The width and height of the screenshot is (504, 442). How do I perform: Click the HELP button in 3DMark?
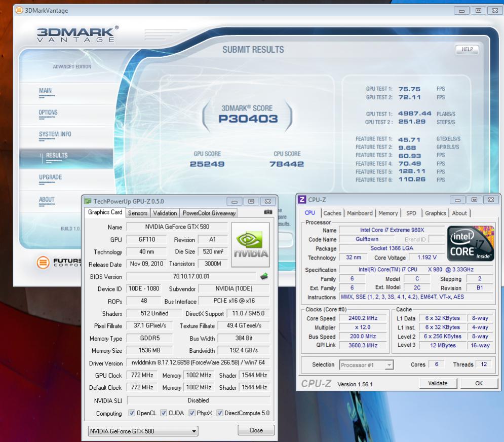point(467,49)
